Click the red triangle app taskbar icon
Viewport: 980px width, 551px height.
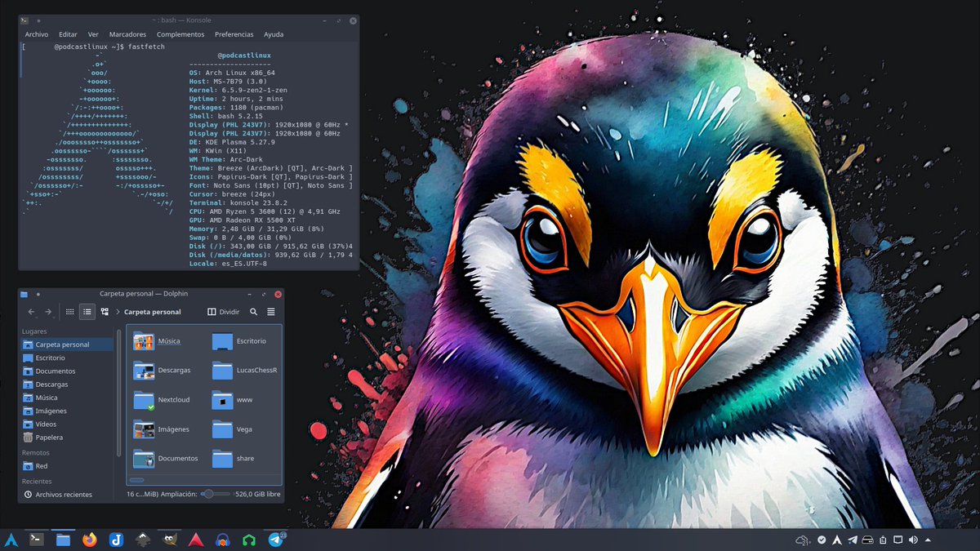click(x=195, y=539)
